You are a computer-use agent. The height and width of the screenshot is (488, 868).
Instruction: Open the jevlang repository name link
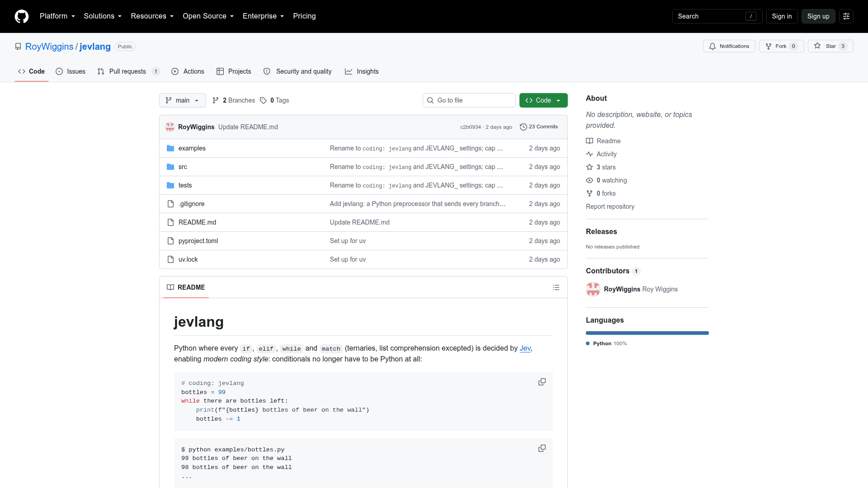95,47
